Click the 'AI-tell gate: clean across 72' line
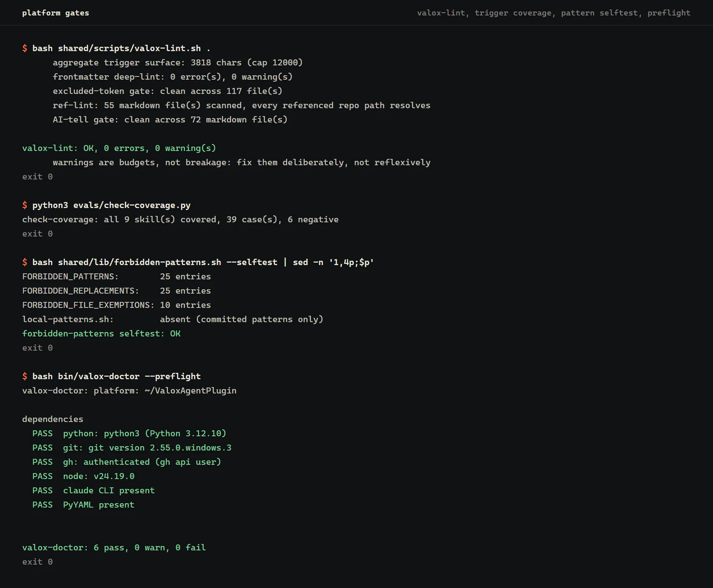The image size is (713, 588). click(x=170, y=120)
